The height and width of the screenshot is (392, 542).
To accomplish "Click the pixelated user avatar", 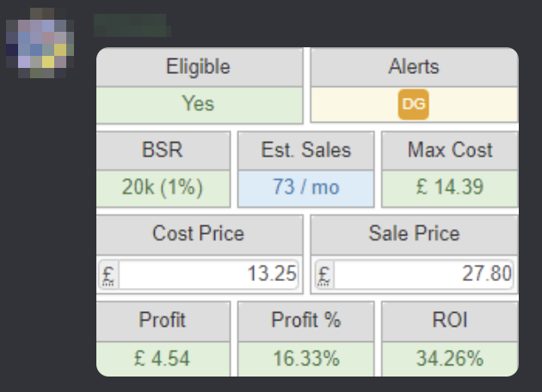I will (40, 43).
